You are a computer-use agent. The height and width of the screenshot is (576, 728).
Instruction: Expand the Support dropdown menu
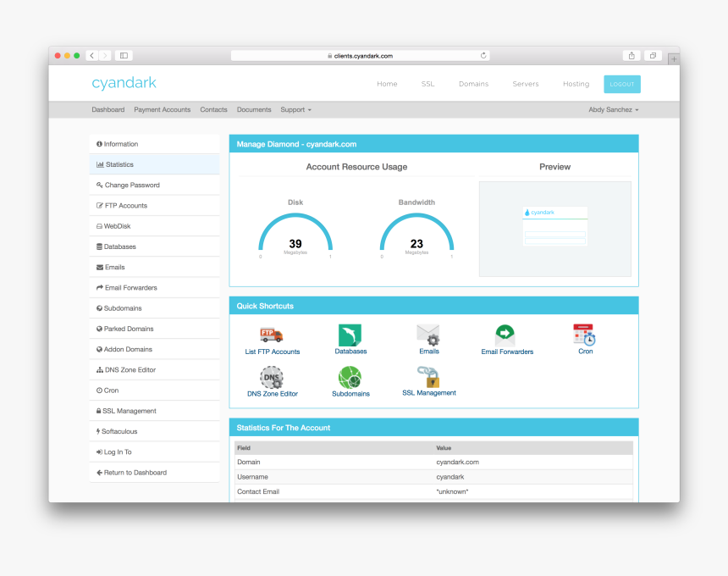click(295, 109)
